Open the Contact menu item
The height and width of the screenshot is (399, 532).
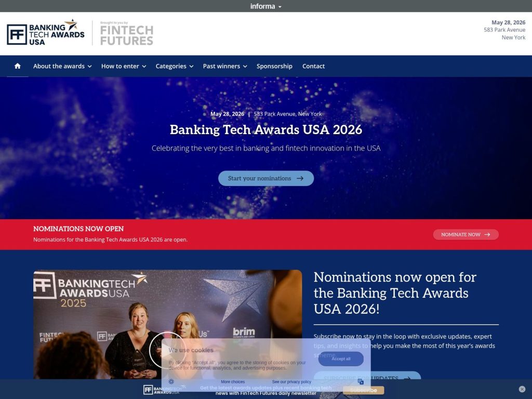click(x=314, y=66)
